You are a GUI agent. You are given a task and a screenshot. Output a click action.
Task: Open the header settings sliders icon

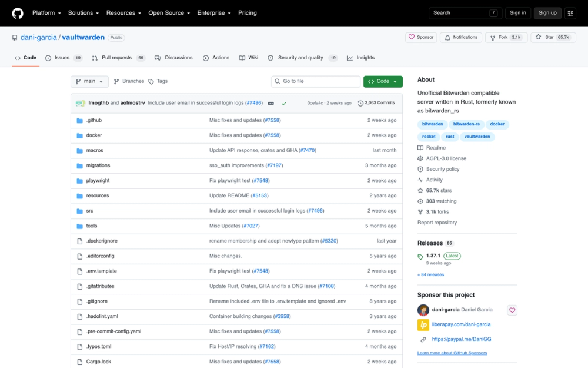[570, 13]
